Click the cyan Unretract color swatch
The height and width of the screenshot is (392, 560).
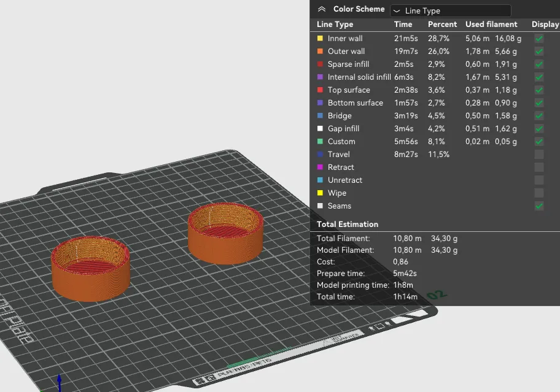320,180
